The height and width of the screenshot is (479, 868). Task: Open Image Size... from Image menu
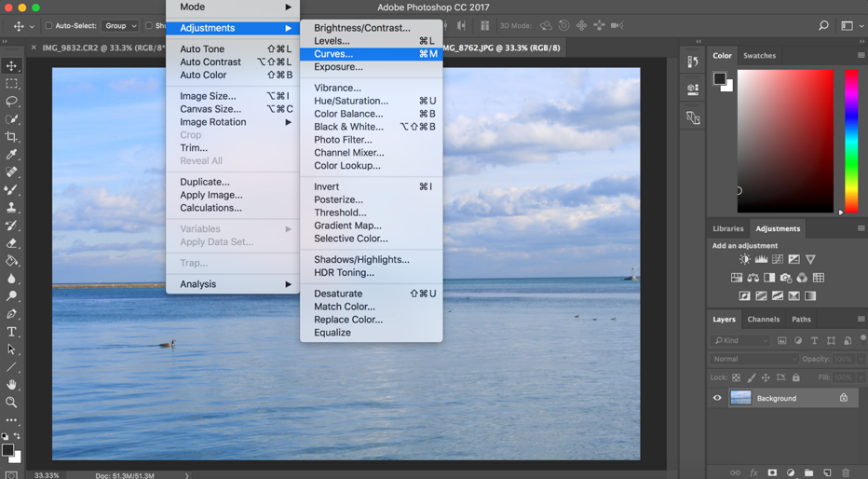pos(233,96)
